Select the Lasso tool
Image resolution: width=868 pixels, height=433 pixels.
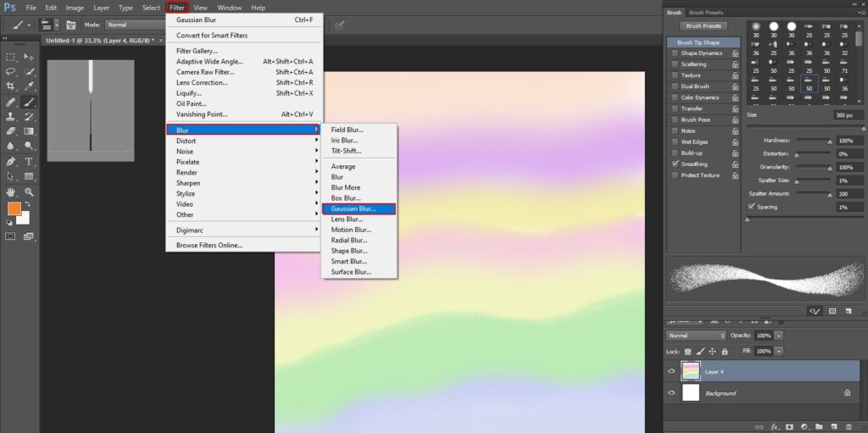click(10, 71)
